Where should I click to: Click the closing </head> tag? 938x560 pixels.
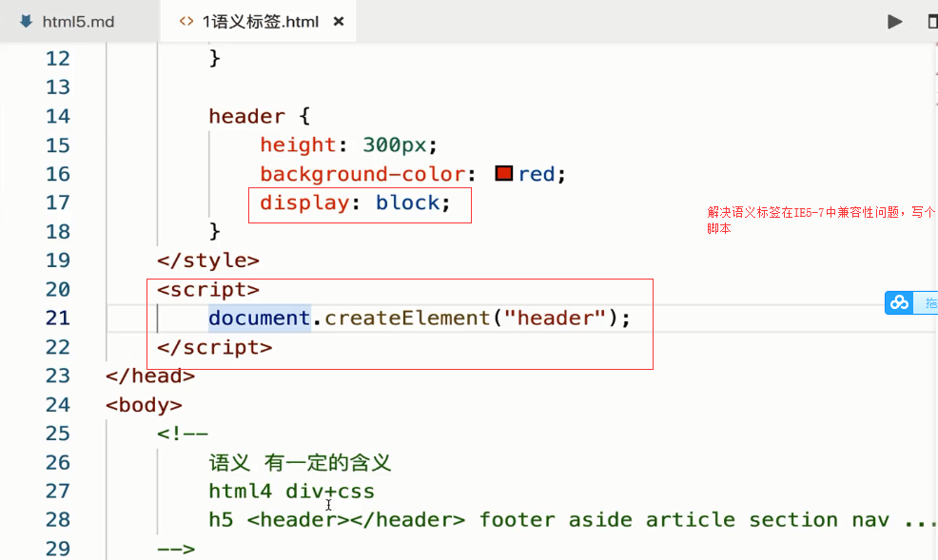coord(150,376)
